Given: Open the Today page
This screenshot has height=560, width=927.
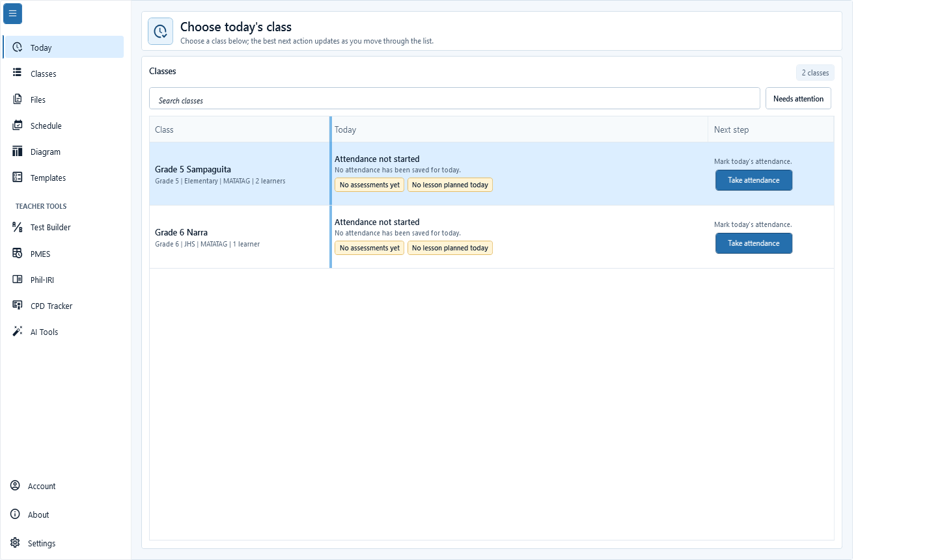Looking at the screenshot, I should click(63, 47).
